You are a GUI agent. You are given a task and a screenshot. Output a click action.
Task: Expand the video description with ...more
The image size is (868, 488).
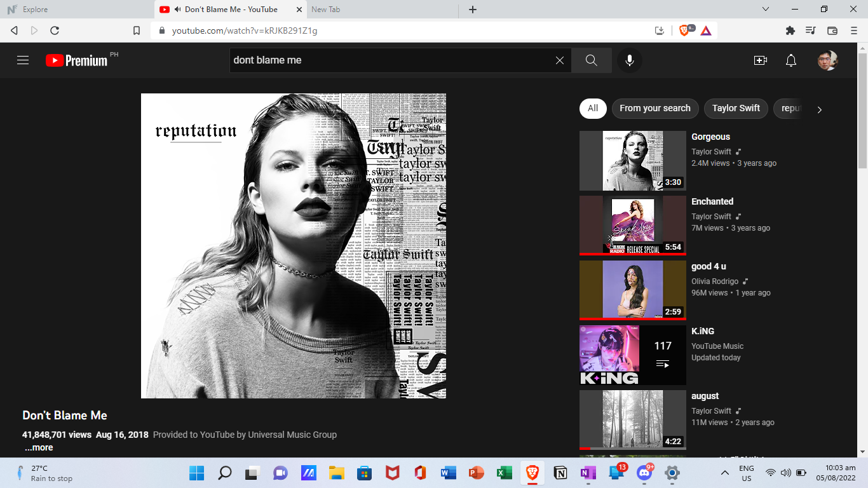click(x=39, y=447)
